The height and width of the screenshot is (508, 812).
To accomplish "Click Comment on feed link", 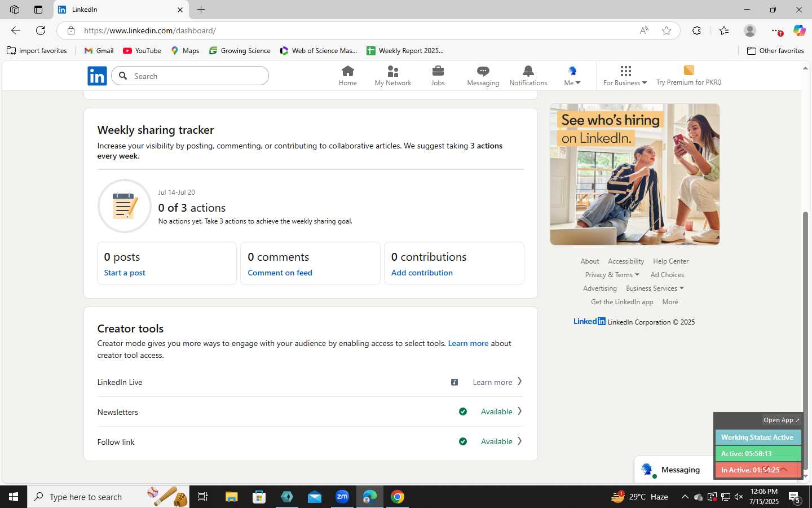I will [x=280, y=273].
